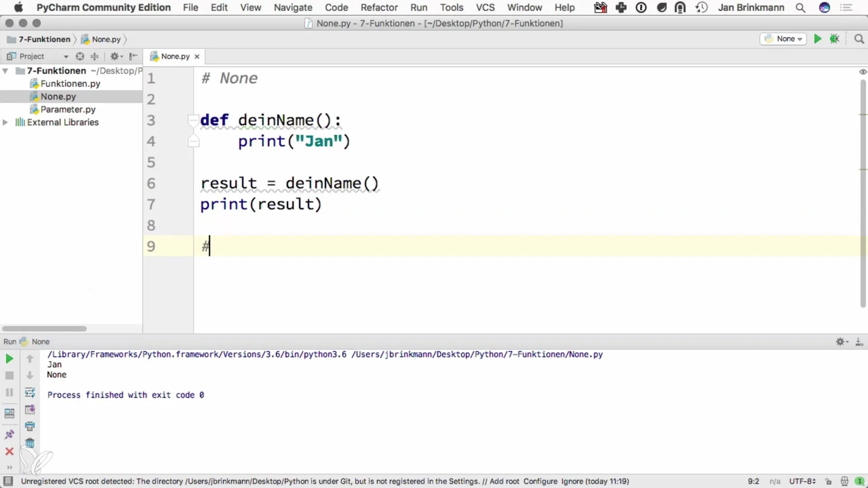The image size is (868, 488).
Task: Toggle tool window buttons in status bar corner
Action: click(8, 481)
